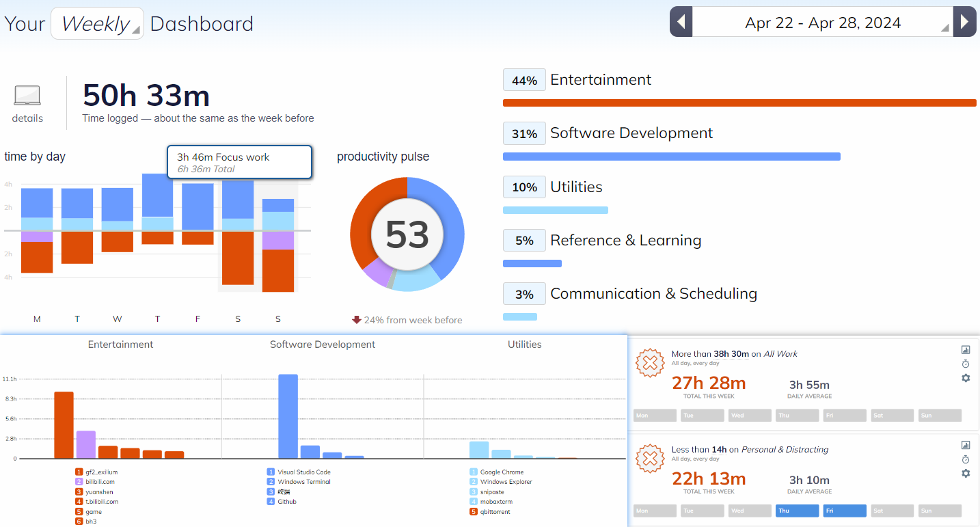Toggle Fri day in Personal & Distracting goal
Image resolution: width=980 pixels, height=527 pixels.
tap(844, 511)
